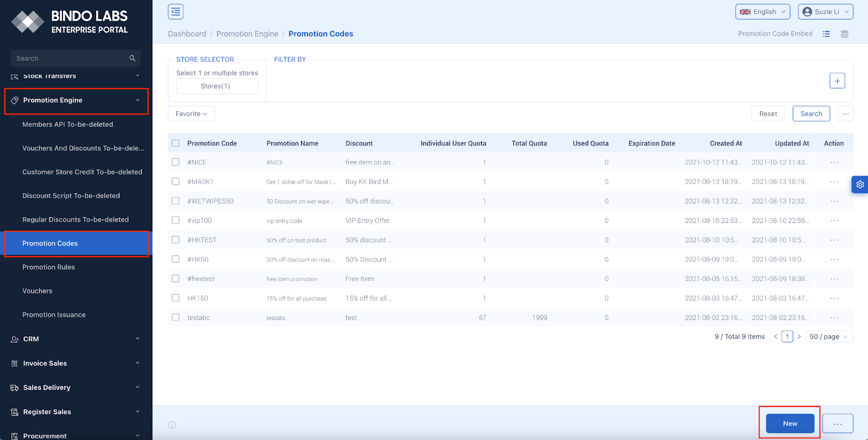Viewport: 868px width, 440px height.
Task: Open the Suzie Li user dropdown
Action: point(826,11)
